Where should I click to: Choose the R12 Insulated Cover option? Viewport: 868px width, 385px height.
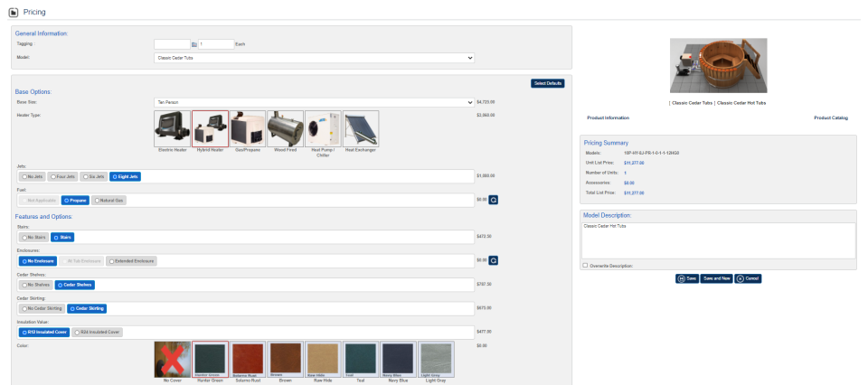tap(44, 333)
